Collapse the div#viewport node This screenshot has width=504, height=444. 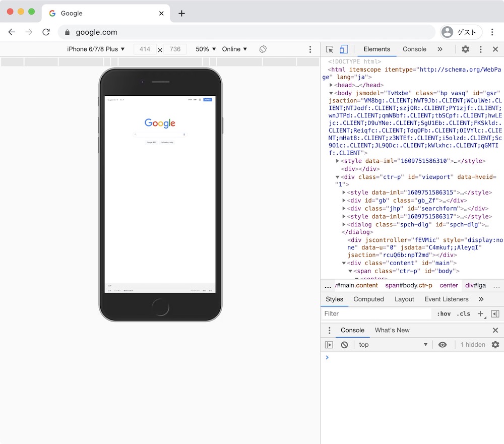click(x=337, y=177)
